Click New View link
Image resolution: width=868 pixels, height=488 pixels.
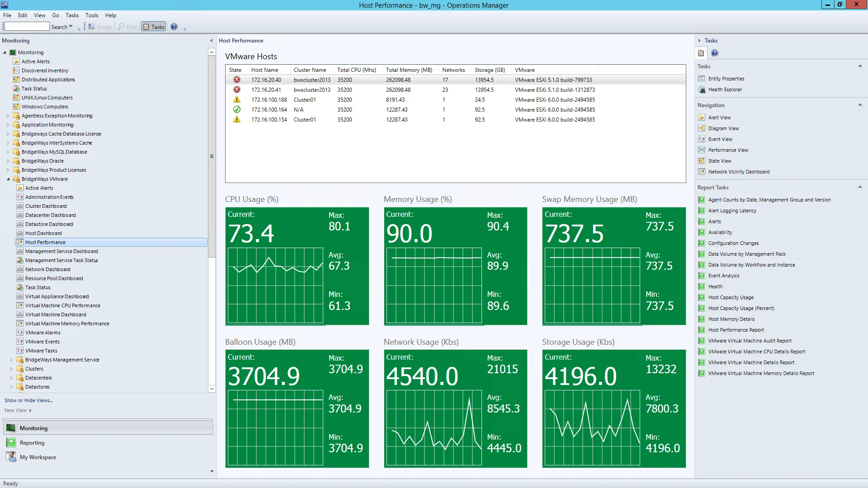point(18,410)
